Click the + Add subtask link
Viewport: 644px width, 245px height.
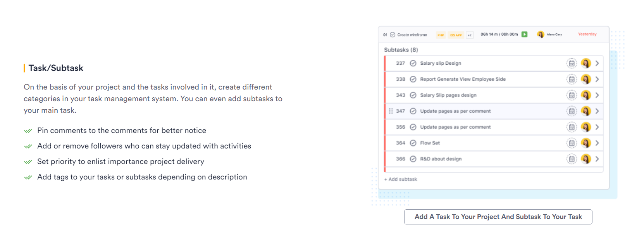401,179
